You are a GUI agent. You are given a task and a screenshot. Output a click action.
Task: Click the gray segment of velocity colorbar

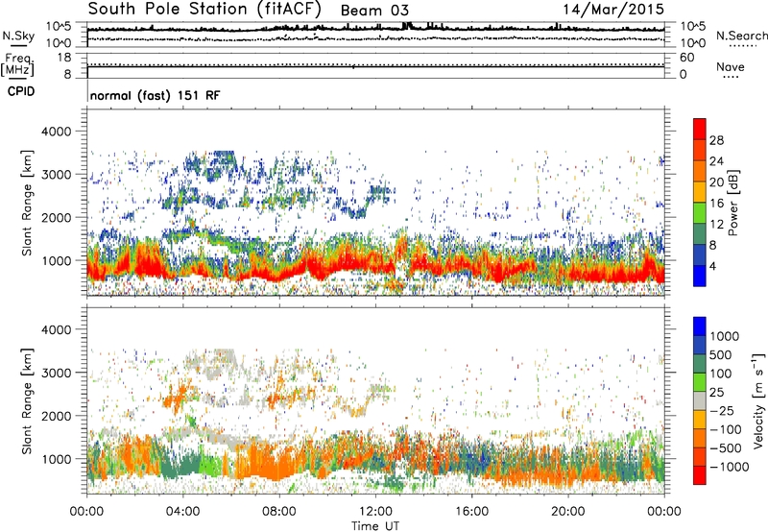click(700, 400)
